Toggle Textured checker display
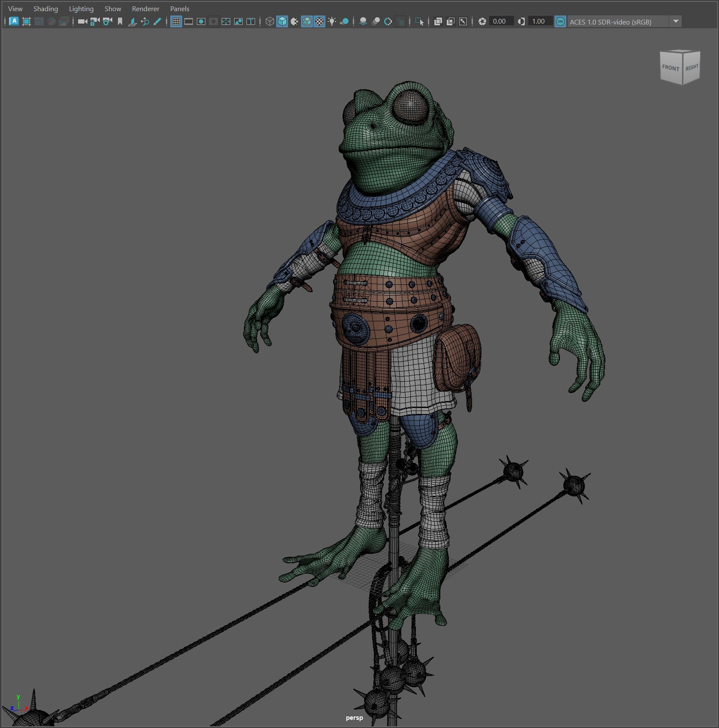The height and width of the screenshot is (728, 719). click(x=319, y=21)
